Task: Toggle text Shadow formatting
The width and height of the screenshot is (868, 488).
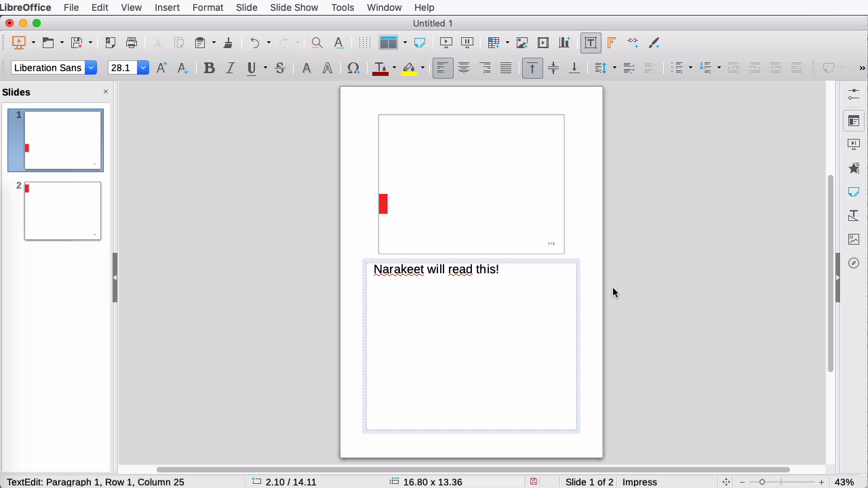Action: pyautogui.click(x=307, y=68)
